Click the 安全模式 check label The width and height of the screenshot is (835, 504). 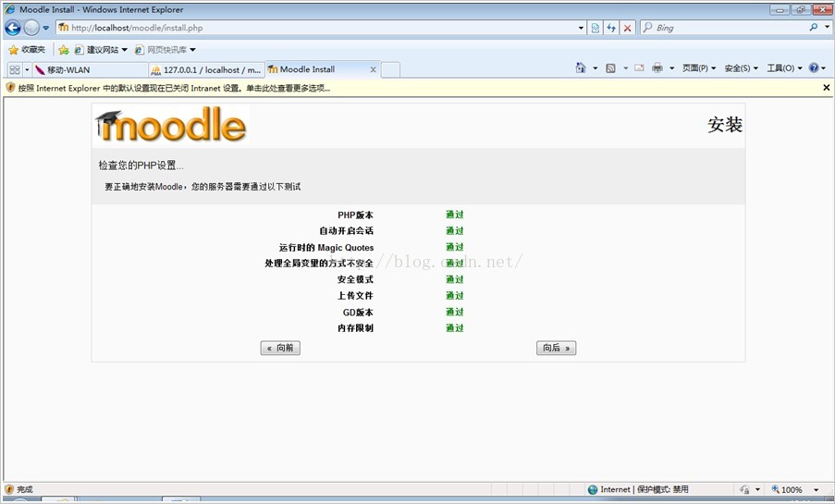pos(355,279)
